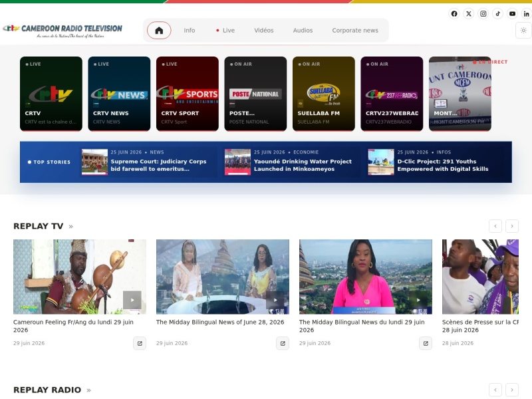Expand REPLAY TV via double chevron
Viewport: 532px width, 399px height.
[x=71, y=227]
